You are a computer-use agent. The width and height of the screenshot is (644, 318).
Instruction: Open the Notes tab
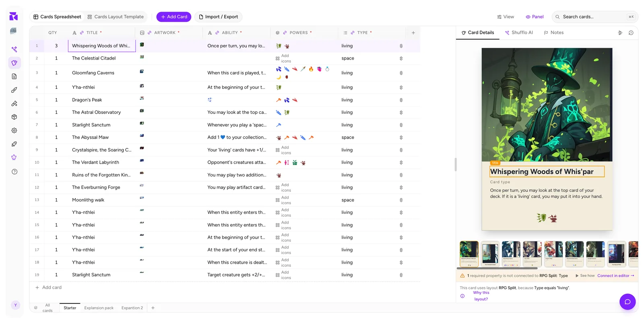coord(553,33)
